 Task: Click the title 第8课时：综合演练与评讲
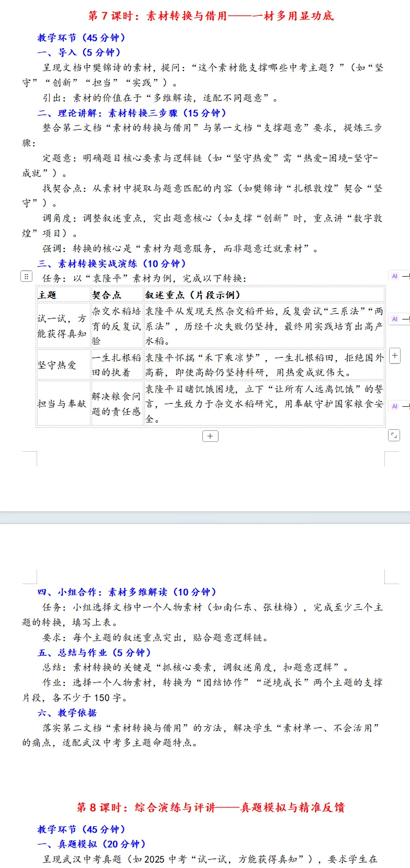point(211,807)
